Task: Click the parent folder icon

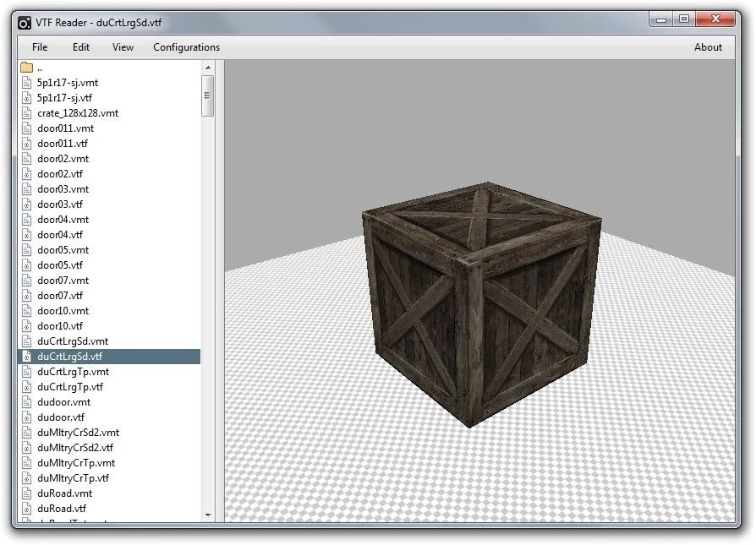Action: [26, 68]
